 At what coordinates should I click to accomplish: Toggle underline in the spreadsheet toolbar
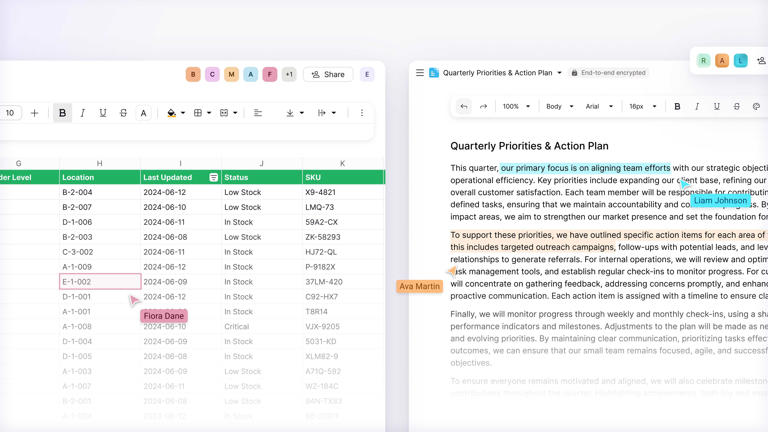(x=103, y=113)
